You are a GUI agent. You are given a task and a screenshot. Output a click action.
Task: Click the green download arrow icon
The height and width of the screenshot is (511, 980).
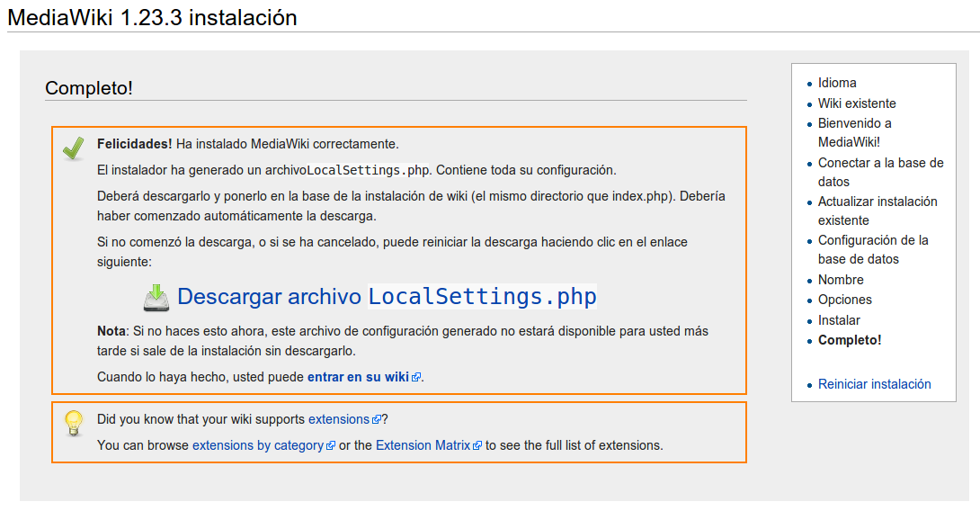156,298
